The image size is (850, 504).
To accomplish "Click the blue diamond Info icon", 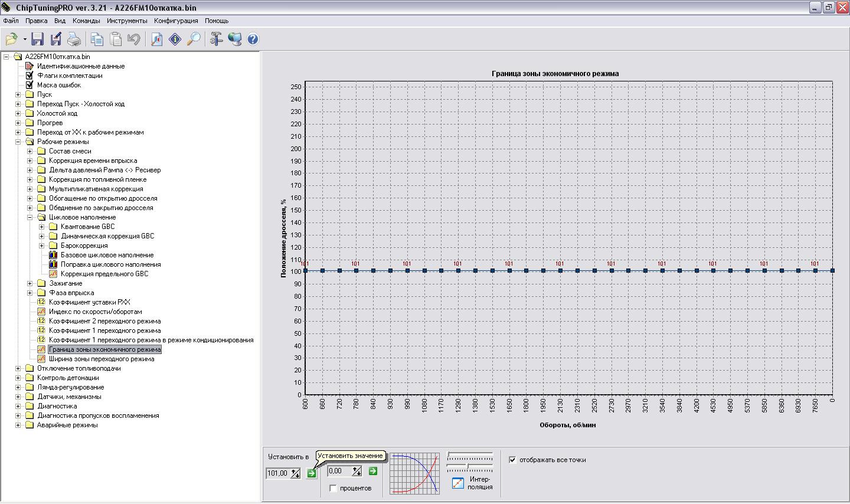I will [x=175, y=40].
